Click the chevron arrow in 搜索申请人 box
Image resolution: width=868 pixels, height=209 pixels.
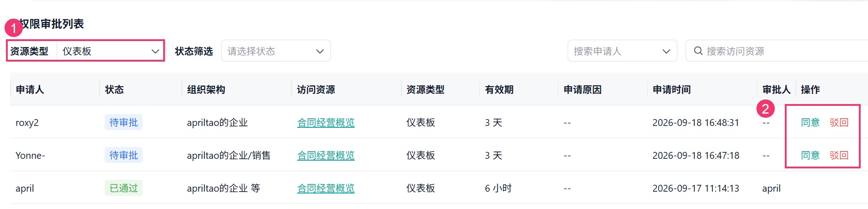[666, 52]
